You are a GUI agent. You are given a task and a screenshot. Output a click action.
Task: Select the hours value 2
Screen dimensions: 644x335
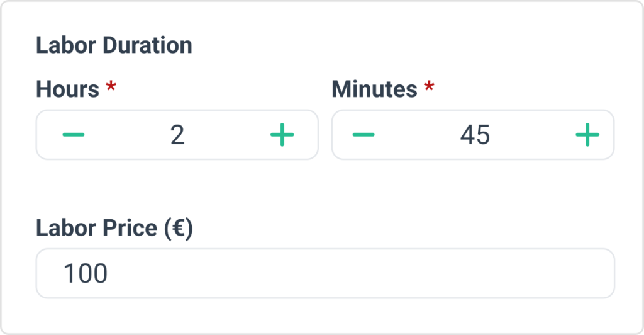point(177,135)
